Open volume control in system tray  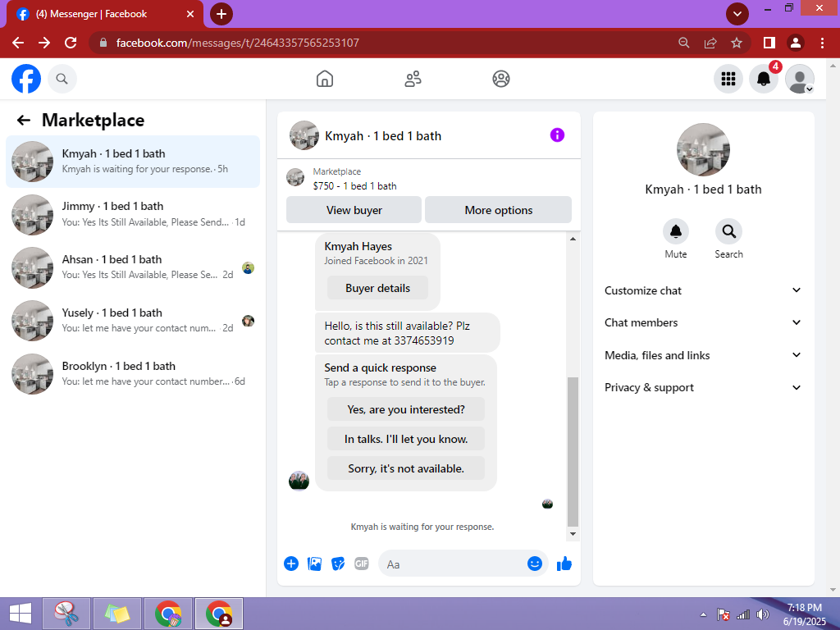point(762,614)
